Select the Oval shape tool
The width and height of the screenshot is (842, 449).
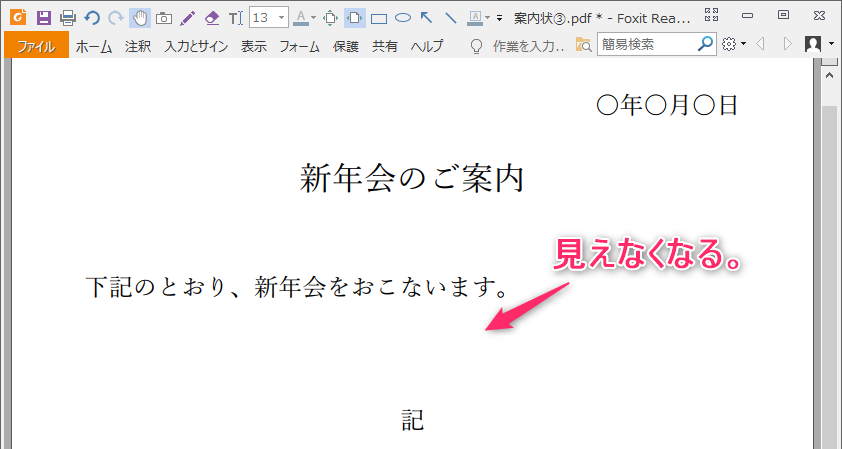pos(402,18)
